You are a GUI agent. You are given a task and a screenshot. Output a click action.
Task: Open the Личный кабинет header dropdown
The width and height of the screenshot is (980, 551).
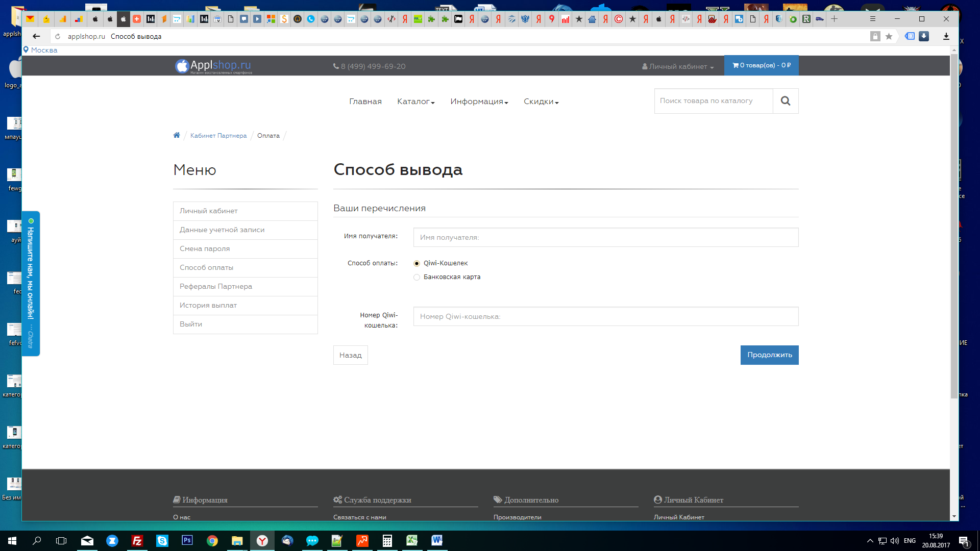(x=678, y=66)
